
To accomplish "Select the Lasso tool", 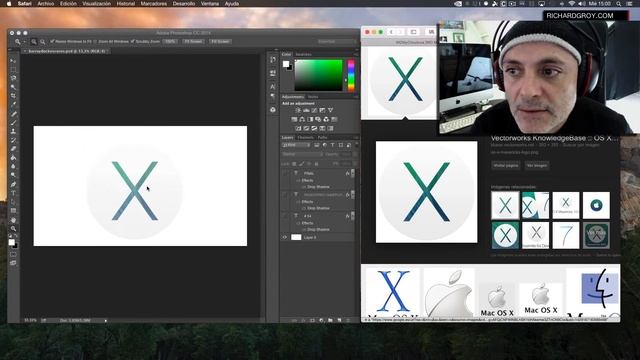I will (x=13, y=78).
